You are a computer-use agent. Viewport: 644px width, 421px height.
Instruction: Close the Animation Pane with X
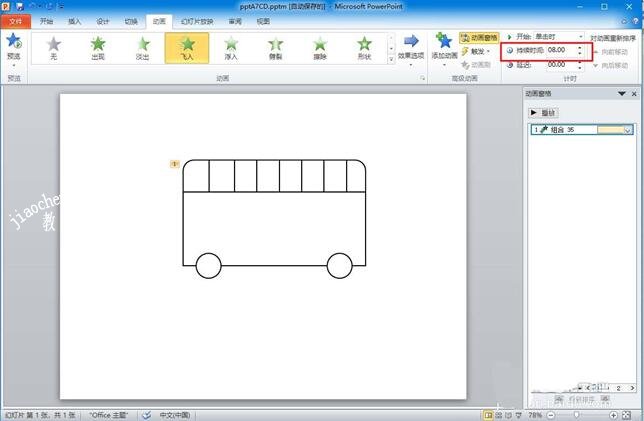click(x=634, y=94)
